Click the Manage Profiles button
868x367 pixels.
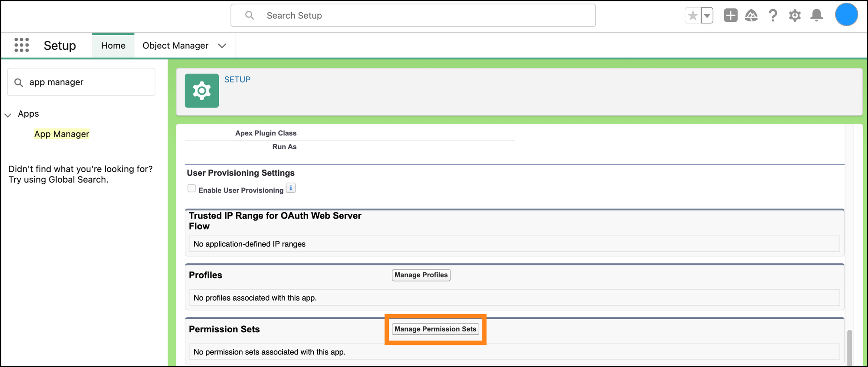(x=421, y=275)
